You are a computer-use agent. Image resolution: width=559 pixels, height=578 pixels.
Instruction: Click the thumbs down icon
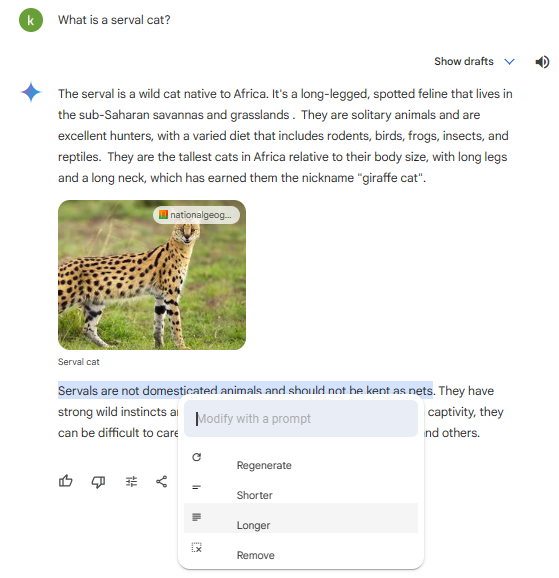[98, 481]
